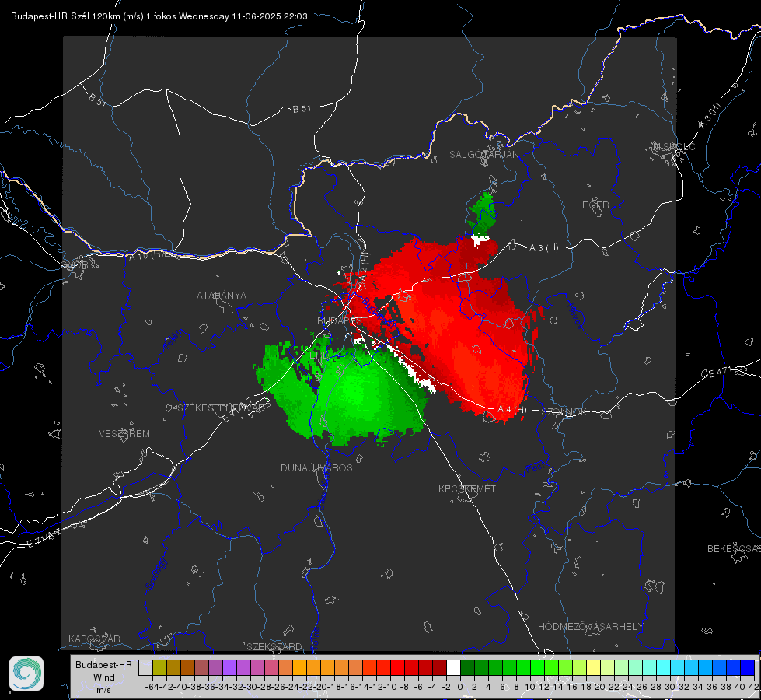Pick the white zero-velocity legend swatch
The height and width of the screenshot is (700, 761).
453,667
